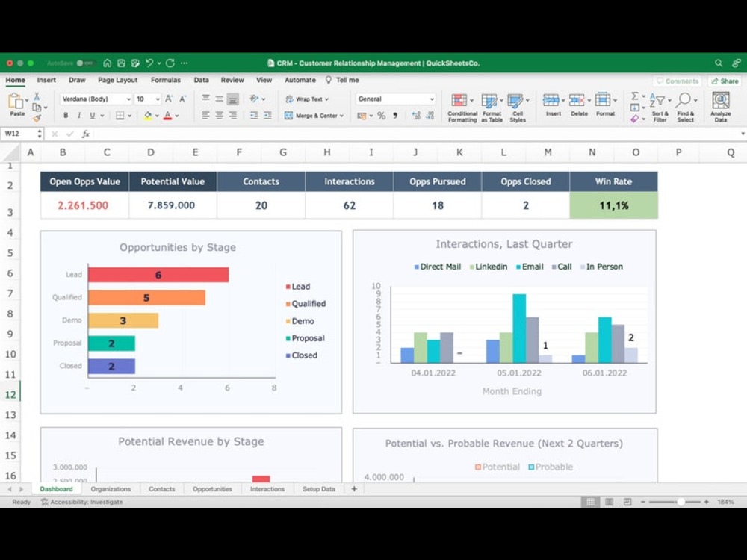Viewport: 747px width, 560px height.
Task: Paste clipboard contents
Action: 16,105
